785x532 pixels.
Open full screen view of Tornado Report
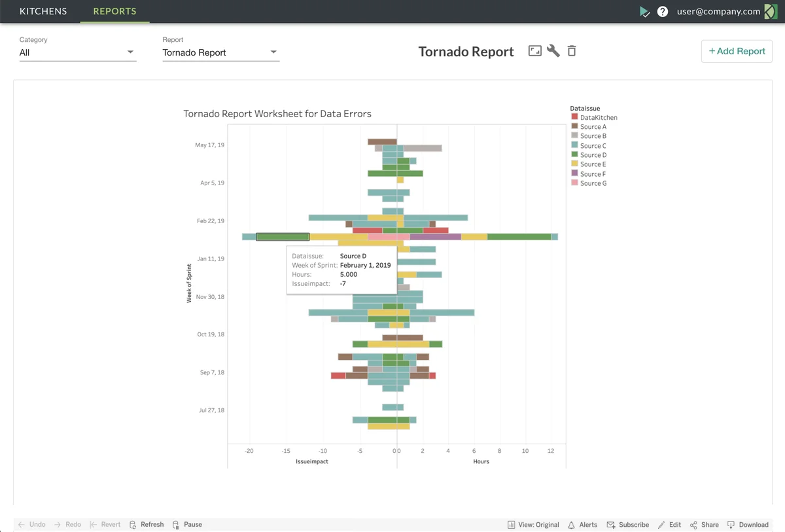[x=535, y=50]
